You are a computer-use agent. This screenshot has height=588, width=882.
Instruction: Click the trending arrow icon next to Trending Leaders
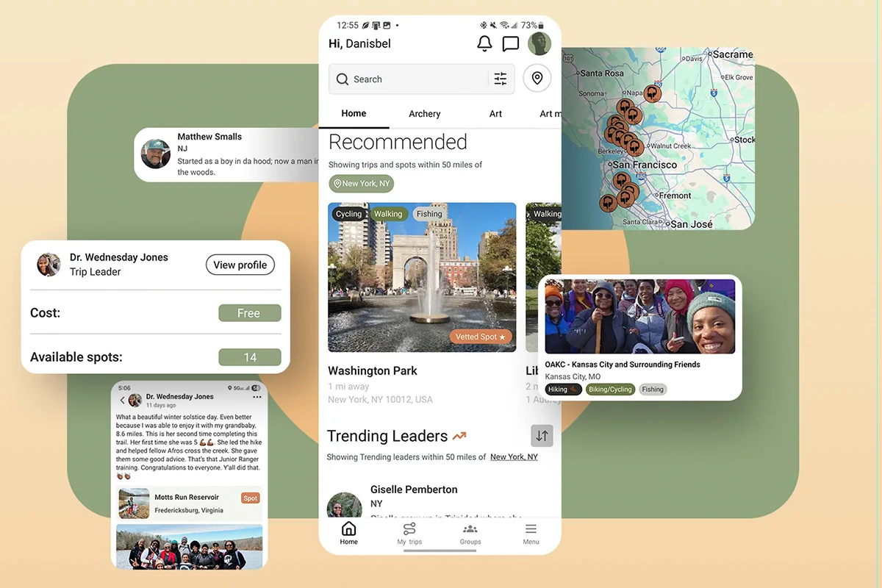coord(459,437)
